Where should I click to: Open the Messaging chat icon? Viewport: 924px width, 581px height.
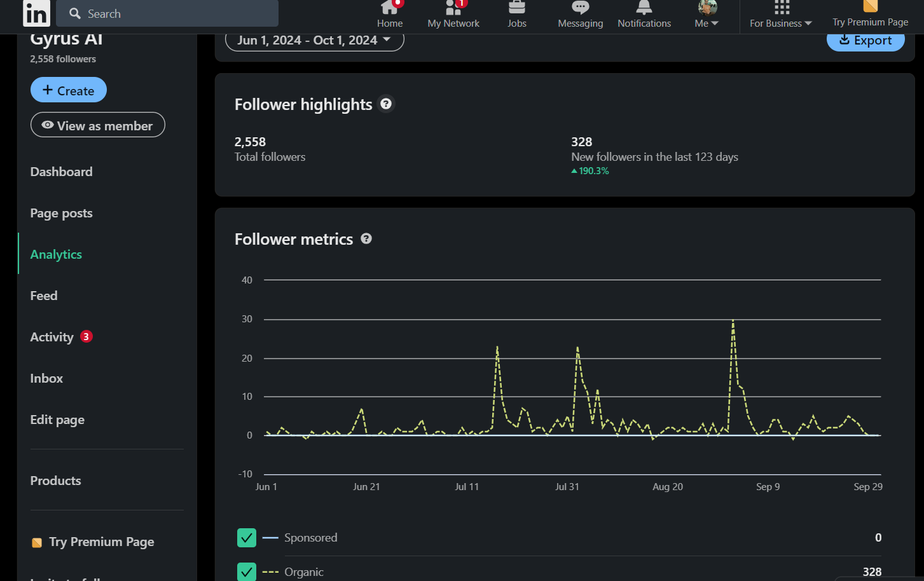pyautogui.click(x=580, y=8)
